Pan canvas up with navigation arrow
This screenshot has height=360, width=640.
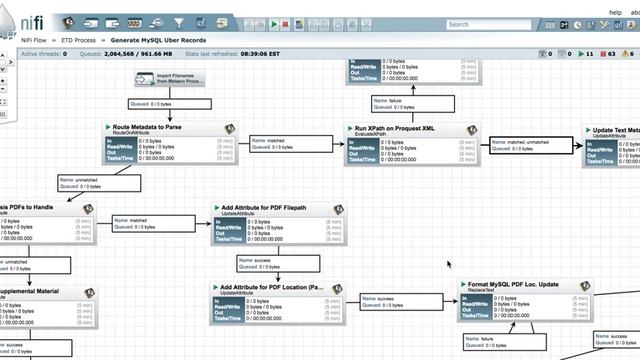pos(2,55)
